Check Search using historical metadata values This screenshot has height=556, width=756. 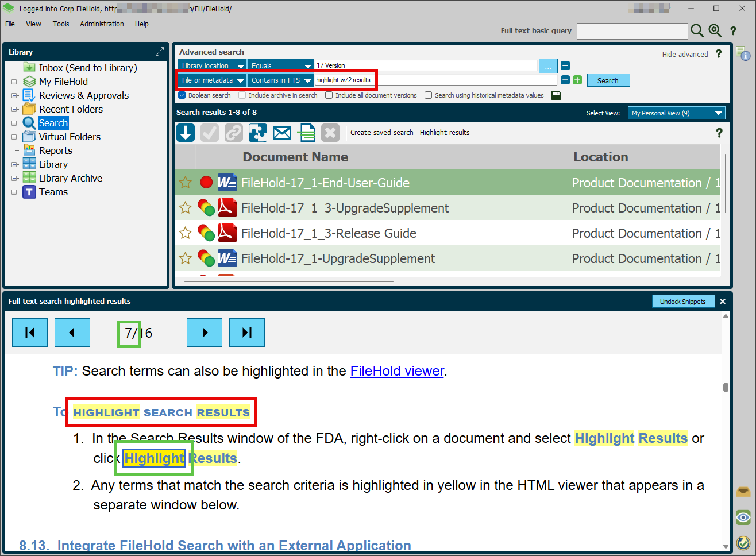(428, 95)
